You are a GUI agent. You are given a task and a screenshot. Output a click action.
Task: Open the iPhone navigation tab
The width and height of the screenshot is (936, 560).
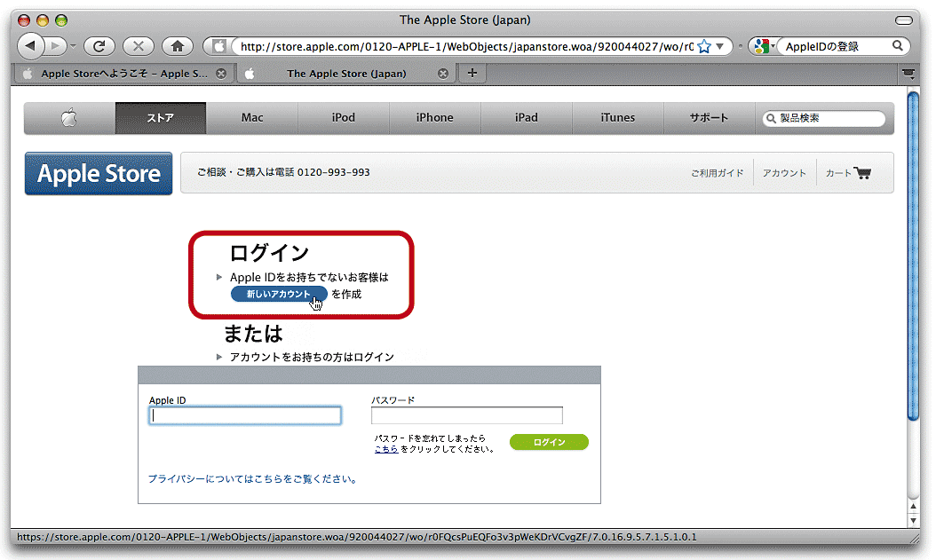[x=434, y=117]
